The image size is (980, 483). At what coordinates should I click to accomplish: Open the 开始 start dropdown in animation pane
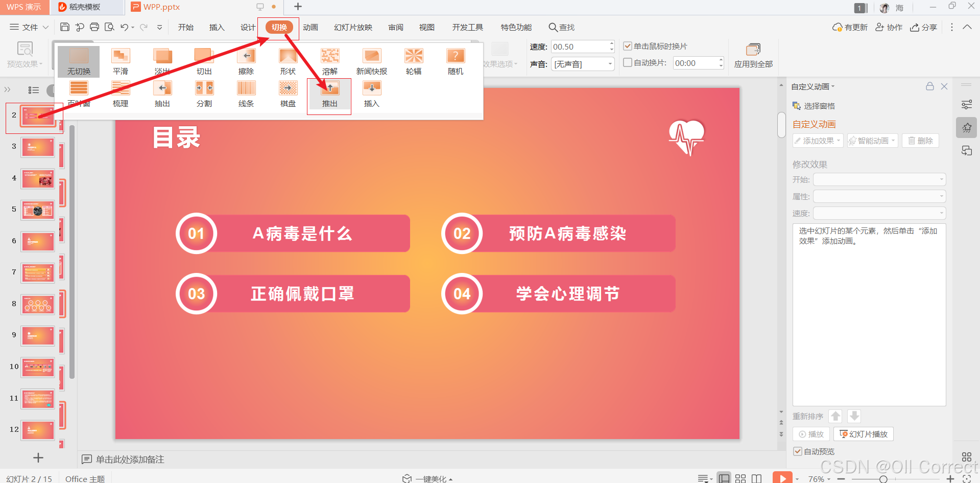(x=879, y=179)
